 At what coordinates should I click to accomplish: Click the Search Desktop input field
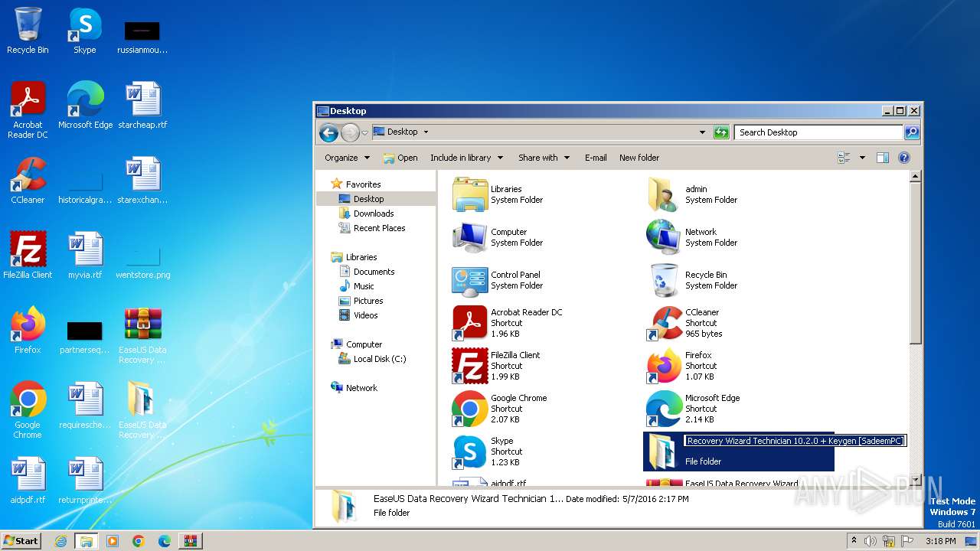[x=819, y=132]
